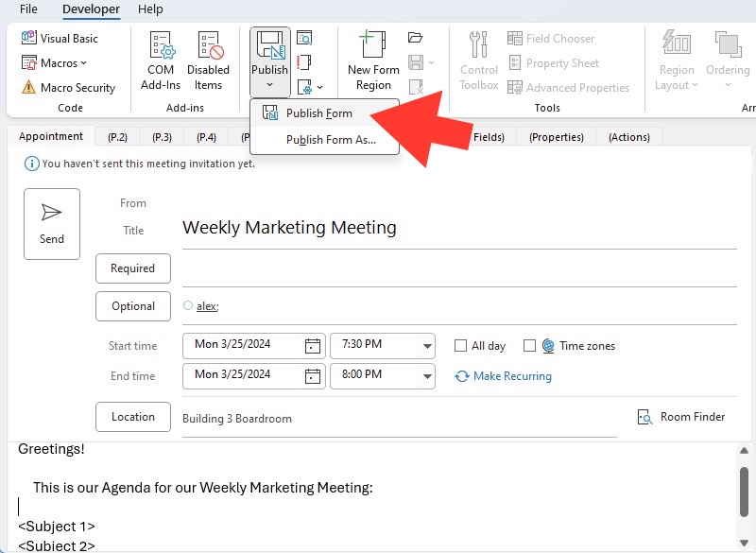
Task: Open Disabled Items list
Action: pos(208,60)
